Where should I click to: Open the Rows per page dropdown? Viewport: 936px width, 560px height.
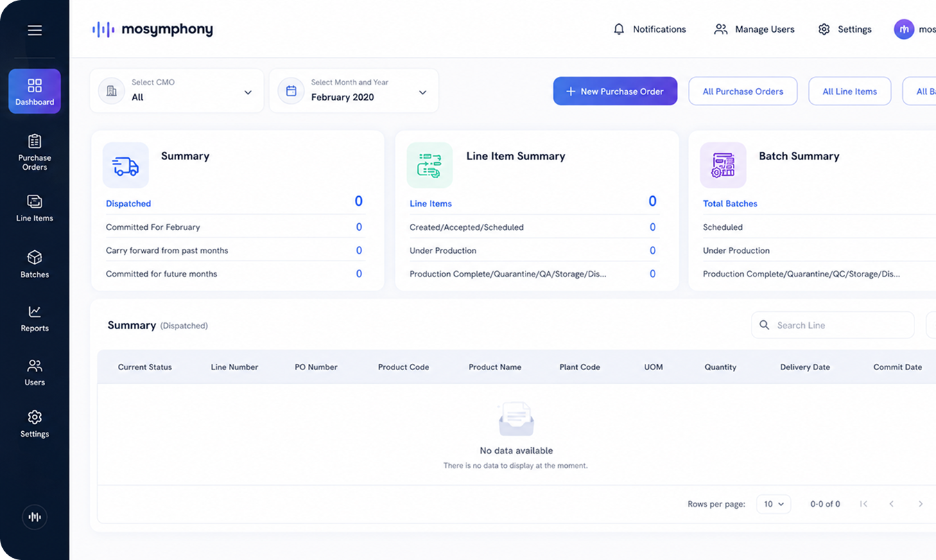click(774, 504)
